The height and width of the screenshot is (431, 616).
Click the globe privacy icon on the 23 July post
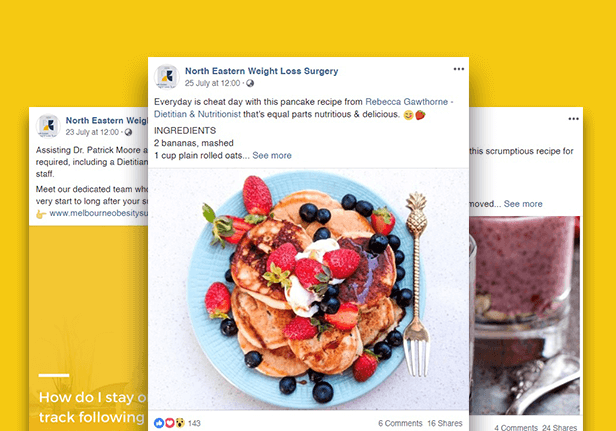(x=128, y=132)
